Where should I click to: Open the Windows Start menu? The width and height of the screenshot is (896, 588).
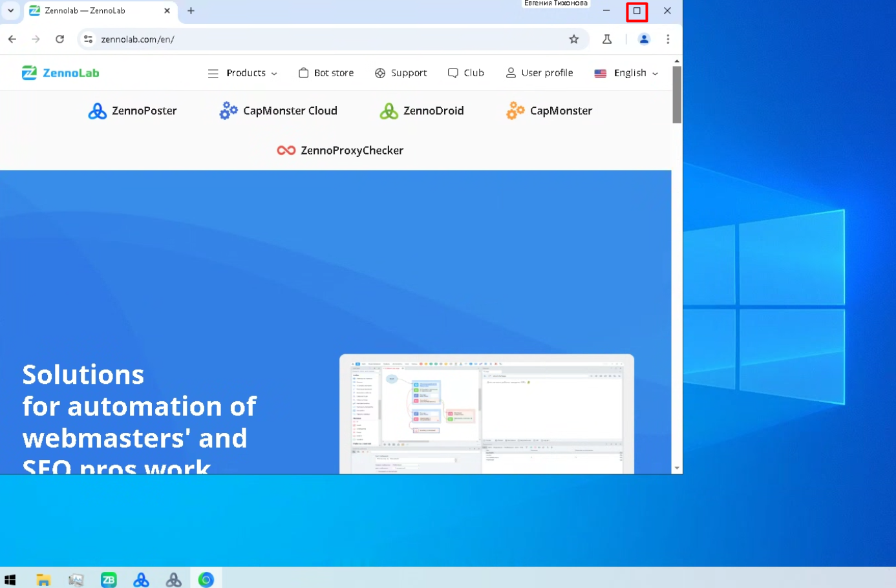point(10,580)
